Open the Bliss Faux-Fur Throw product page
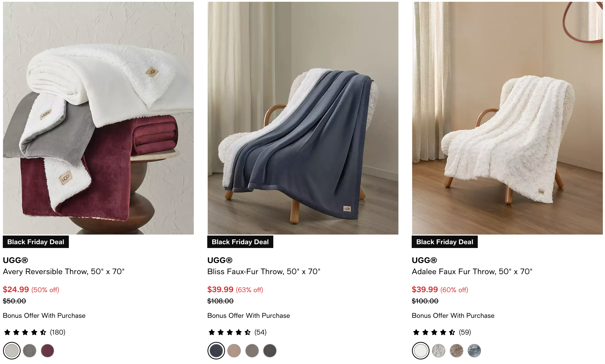Image resolution: width=605 pixels, height=364 pixels. click(x=264, y=272)
